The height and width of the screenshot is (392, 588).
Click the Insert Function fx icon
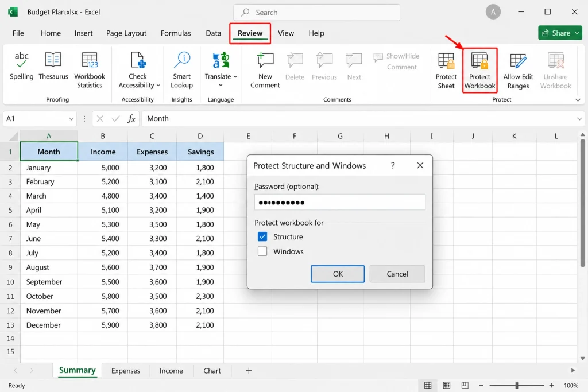(x=131, y=119)
